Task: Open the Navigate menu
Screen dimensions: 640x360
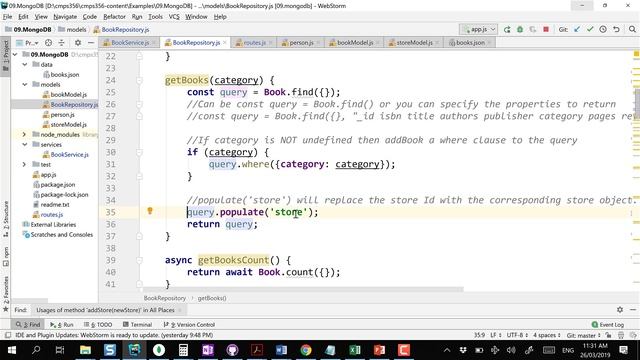Action: coord(65,17)
